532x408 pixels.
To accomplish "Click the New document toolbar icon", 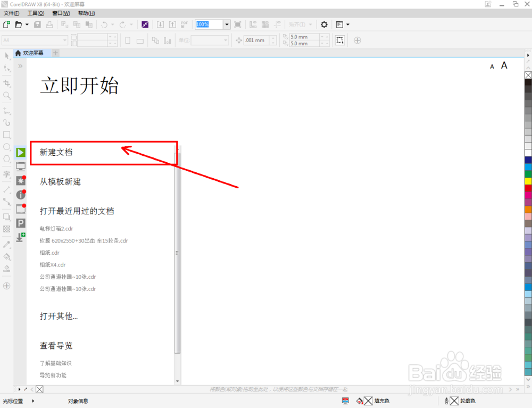I will click(6, 24).
